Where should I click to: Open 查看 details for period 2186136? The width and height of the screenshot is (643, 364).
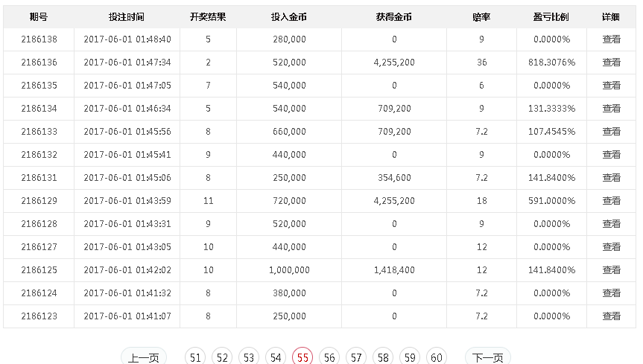(611, 63)
